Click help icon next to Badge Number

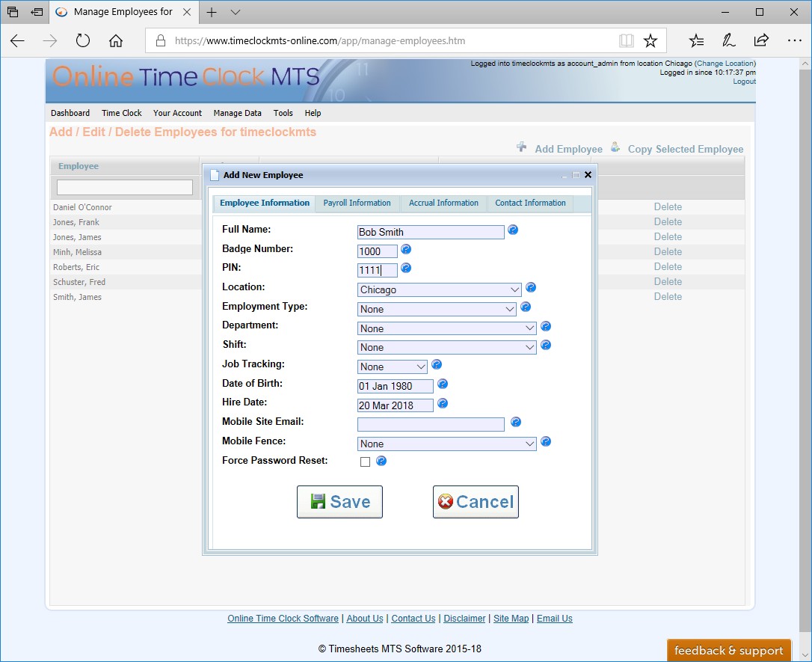[x=406, y=249]
